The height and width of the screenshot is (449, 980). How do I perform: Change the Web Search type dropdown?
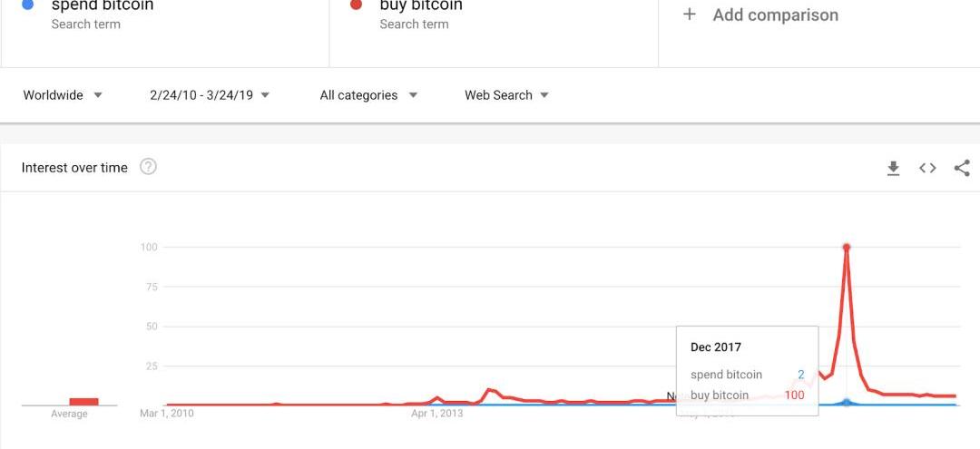pyautogui.click(x=506, y=95)
